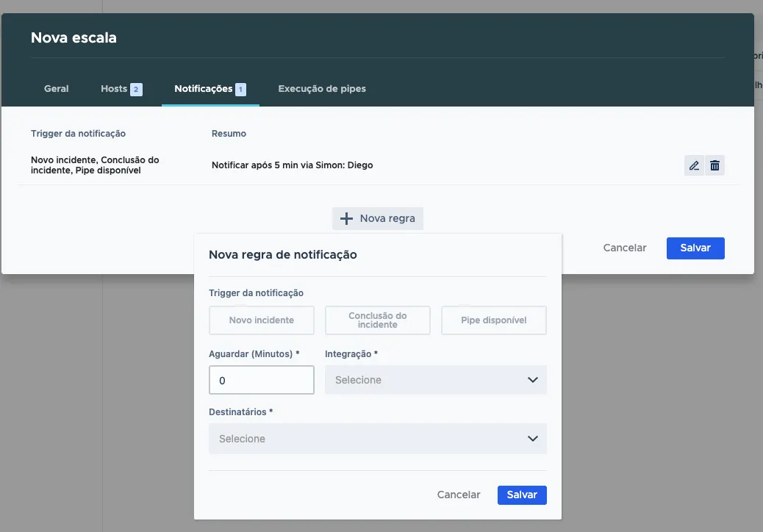Click the 'Trigger da notificação' column header
763x532 pixels.
coord(79,134)
